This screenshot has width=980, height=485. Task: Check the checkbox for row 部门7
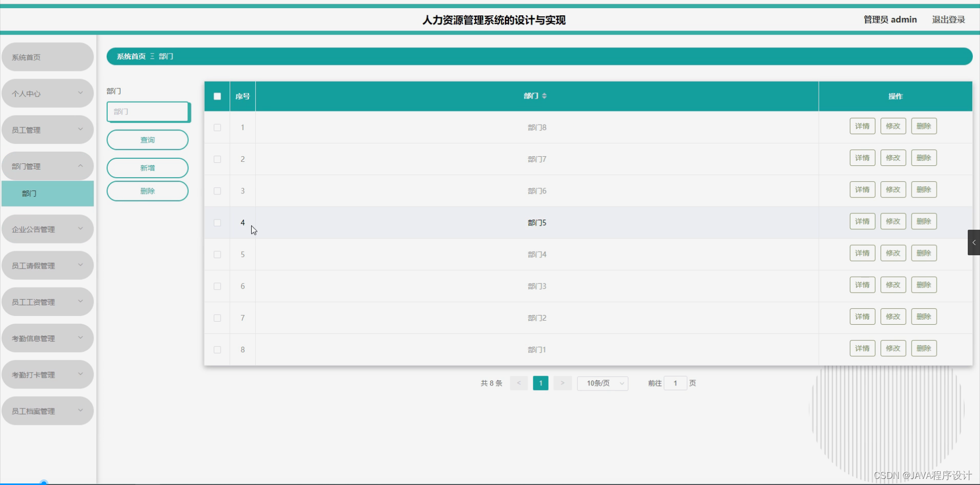point(217,159)
